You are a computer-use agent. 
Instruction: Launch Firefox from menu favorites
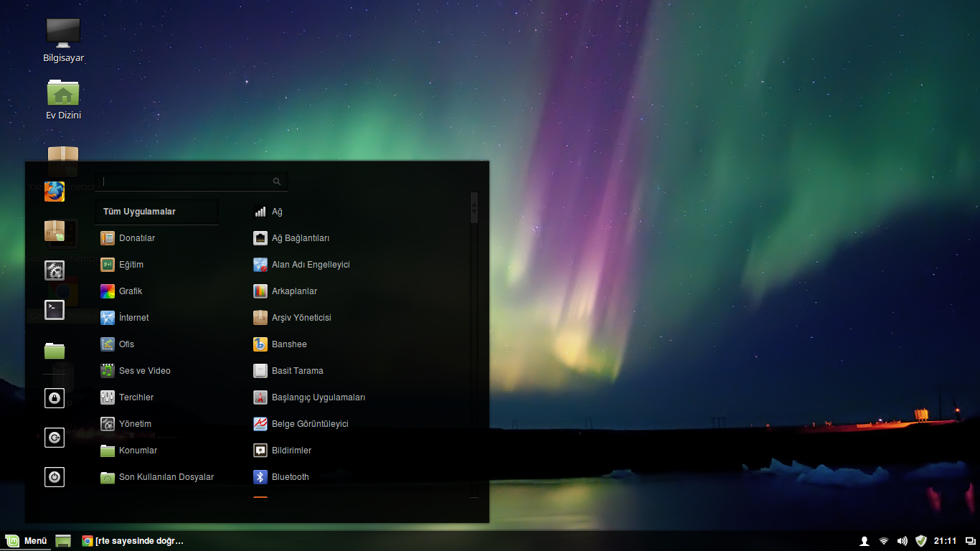[x=55, y=192]
